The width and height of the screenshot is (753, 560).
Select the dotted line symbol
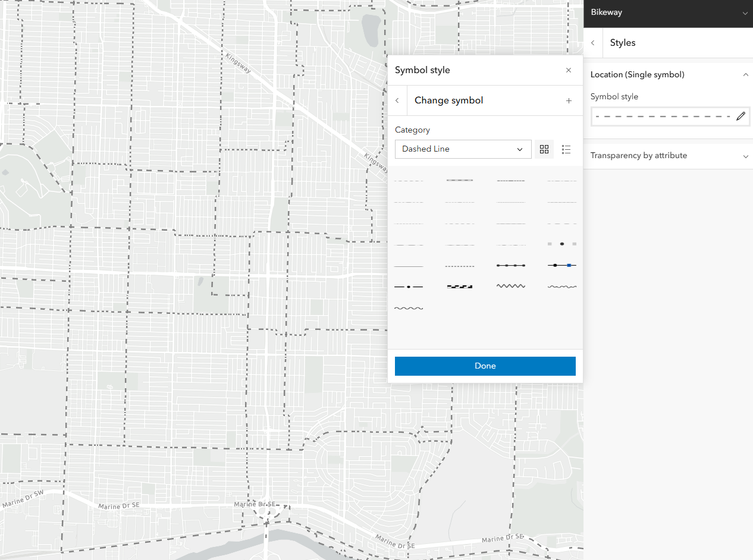(460, 265)
